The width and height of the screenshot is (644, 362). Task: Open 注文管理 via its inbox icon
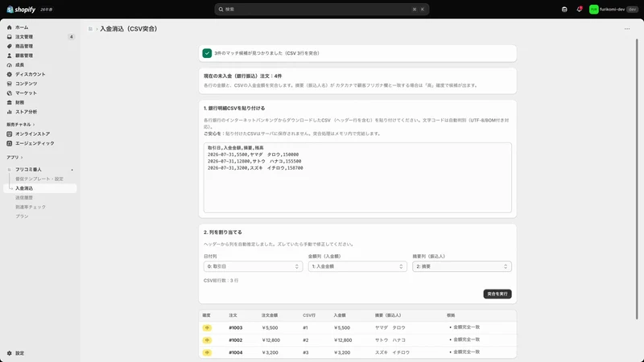tap(10, 37)
